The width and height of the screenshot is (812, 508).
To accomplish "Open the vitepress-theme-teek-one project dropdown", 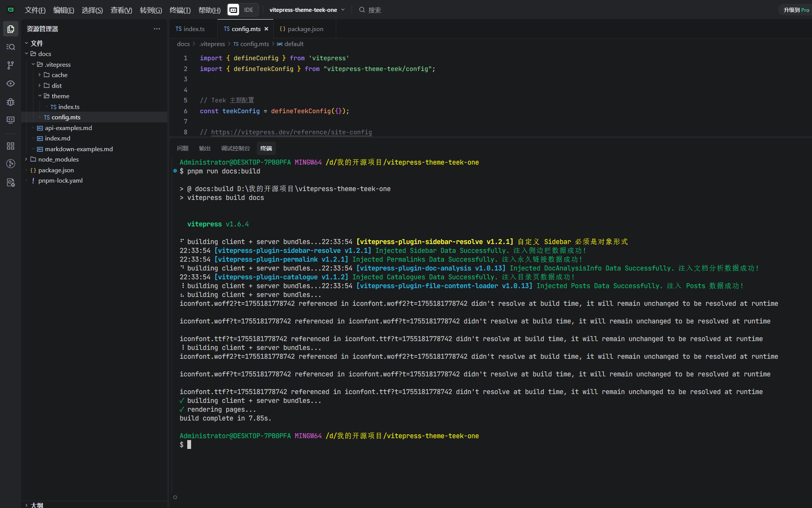I will coord(307,10).
